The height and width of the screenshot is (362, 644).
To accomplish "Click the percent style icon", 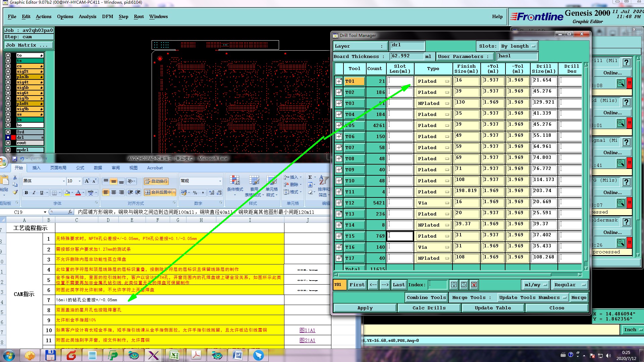I will pos(195,192).
